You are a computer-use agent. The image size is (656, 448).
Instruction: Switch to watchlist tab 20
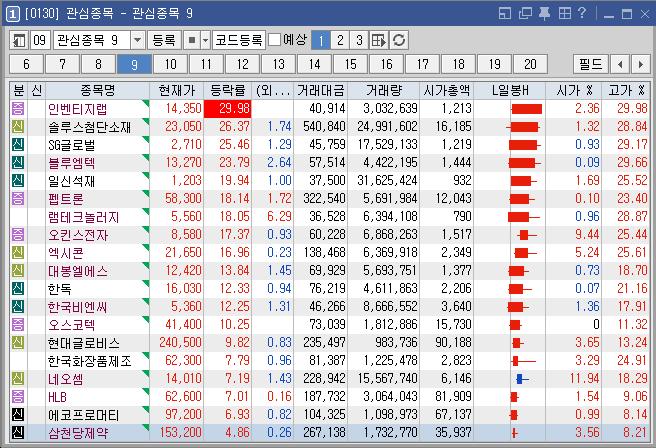(530, 64)
